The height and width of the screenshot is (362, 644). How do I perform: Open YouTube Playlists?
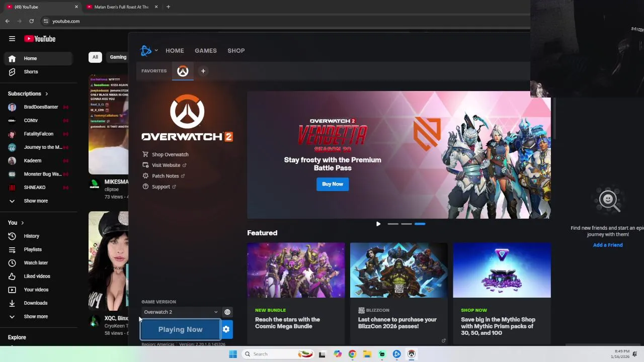pyautogui.click(x=38, y=249)
